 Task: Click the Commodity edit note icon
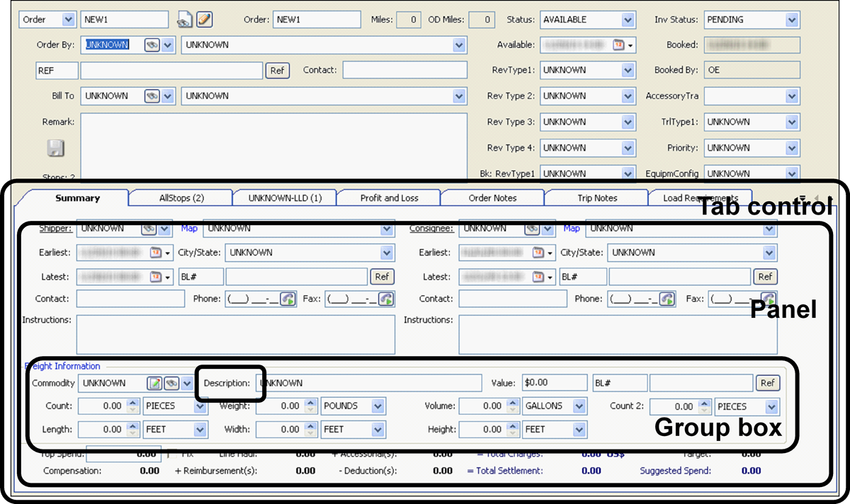click(x=154, y=383)
